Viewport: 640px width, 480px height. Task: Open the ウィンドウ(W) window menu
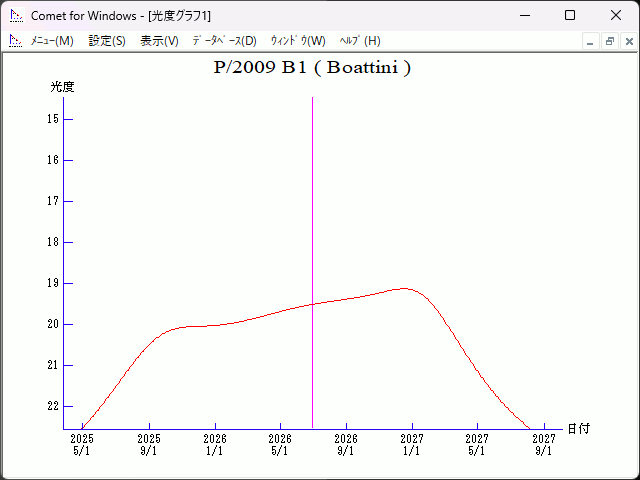(298, 41)
